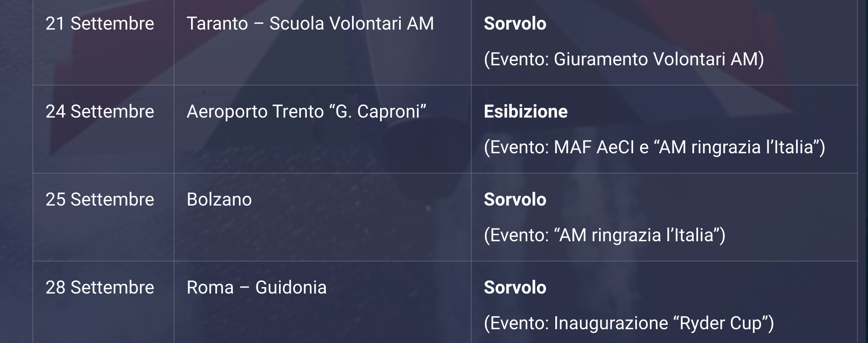Click the Esibizione heading

(526, 111)
